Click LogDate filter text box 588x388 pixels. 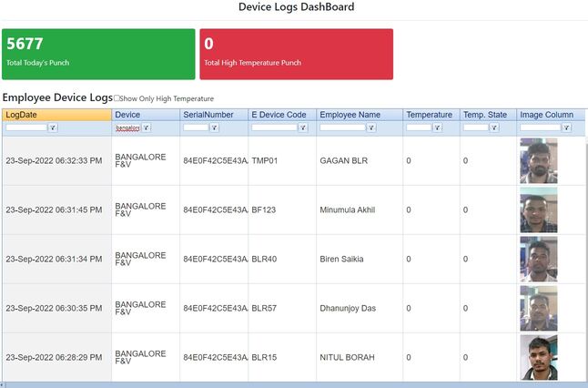coord(26,128)
